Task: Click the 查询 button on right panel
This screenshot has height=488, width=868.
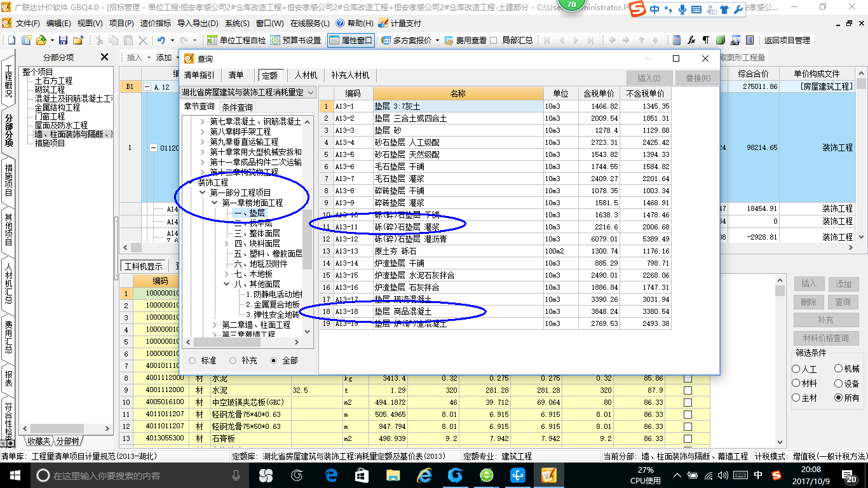Action: coord(843,302)
